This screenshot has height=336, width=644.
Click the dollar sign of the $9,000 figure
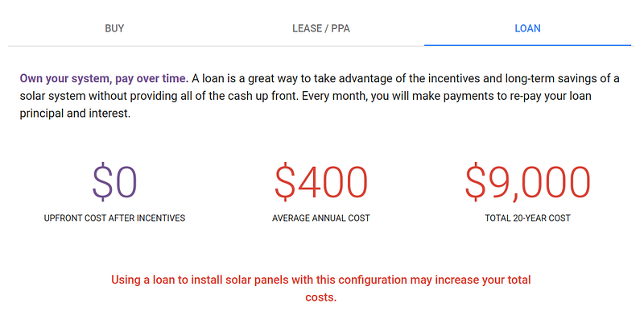(x=477, y=182)
